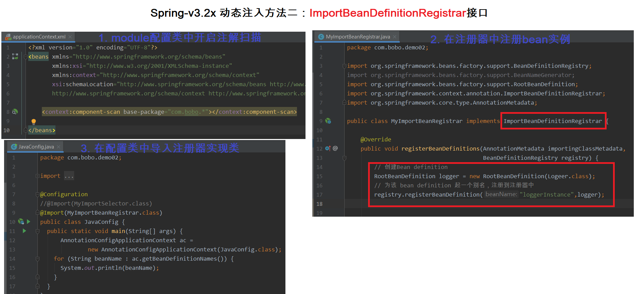Click the com.bobo base-package value

(x=188, y=112)
